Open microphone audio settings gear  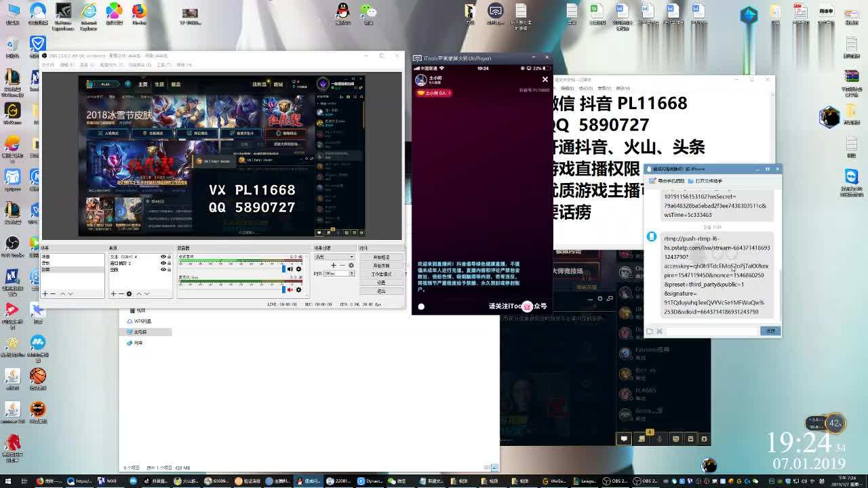coord(298,289)
